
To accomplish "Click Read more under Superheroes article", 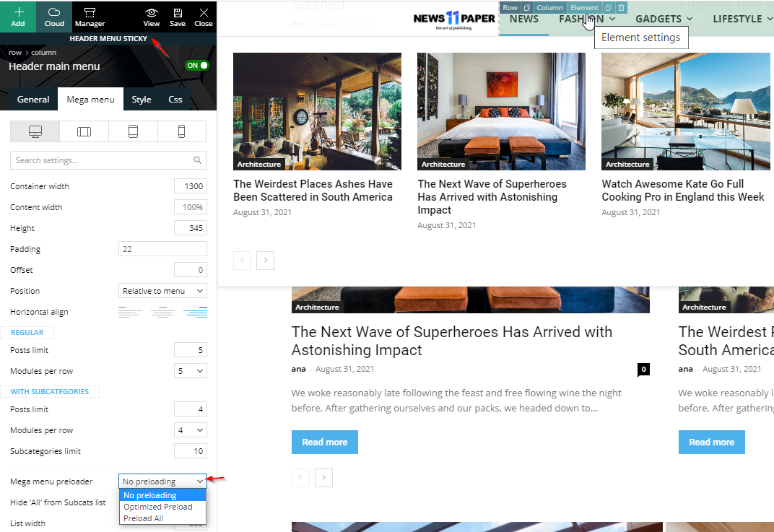I will point(324,442).
